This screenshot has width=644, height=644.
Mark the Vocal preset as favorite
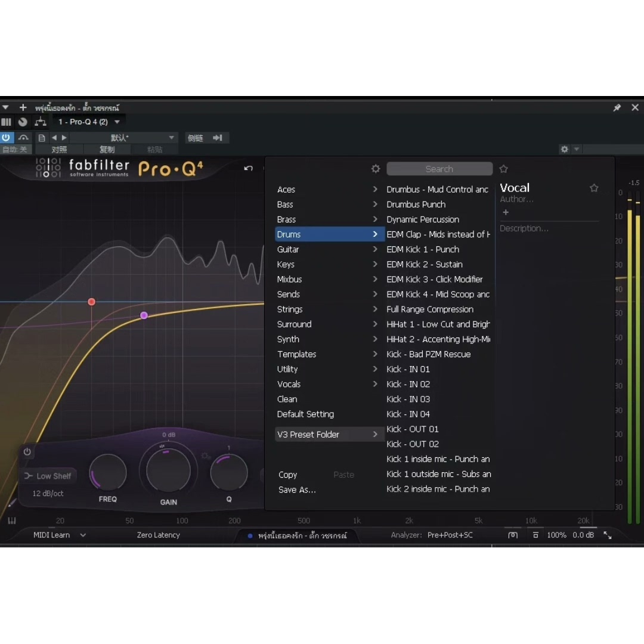coord(594,188)
